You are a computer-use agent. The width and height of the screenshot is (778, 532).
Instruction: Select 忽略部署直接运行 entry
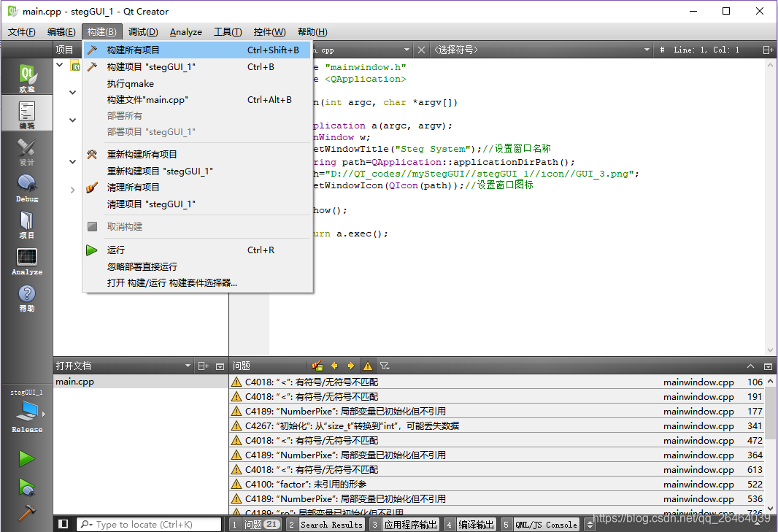point(197,266)
